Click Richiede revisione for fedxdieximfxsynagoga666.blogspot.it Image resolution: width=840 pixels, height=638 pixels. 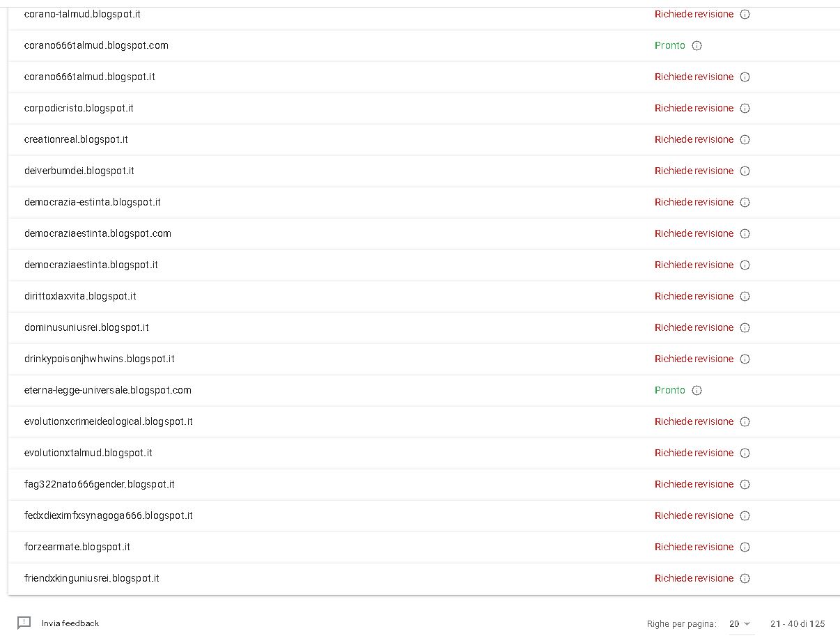(694, 515)
